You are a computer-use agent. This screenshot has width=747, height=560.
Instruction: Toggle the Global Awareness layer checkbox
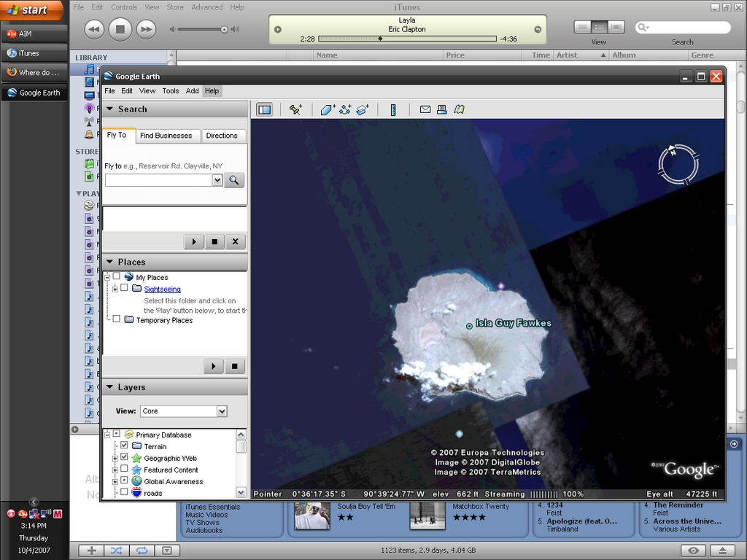click(124, 481)
